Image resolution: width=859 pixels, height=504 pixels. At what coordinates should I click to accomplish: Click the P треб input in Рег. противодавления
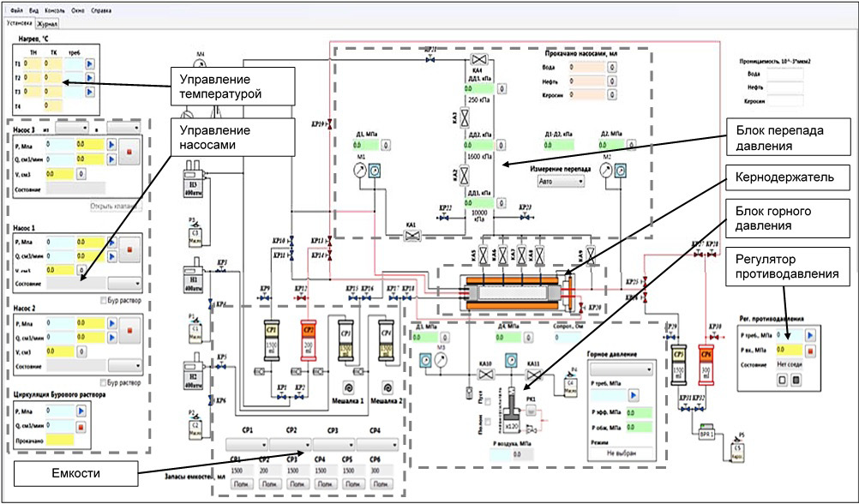coord(787,336)
